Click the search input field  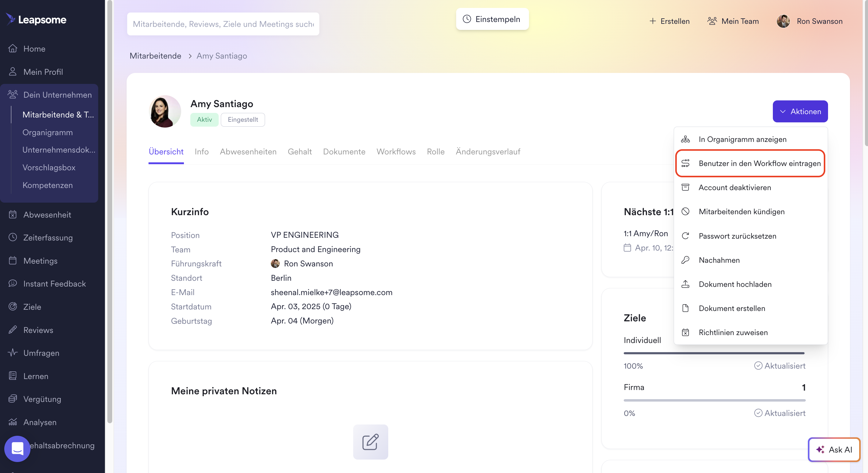click(x=223, y=24)
